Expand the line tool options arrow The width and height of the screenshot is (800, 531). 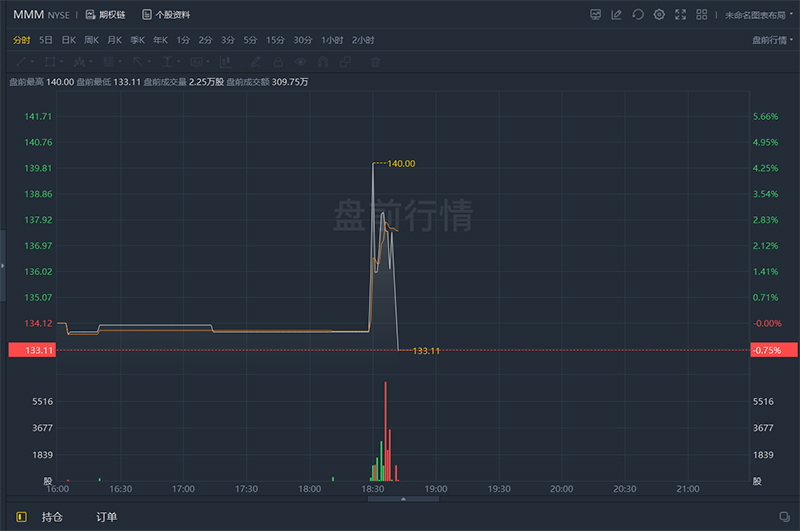32,62
